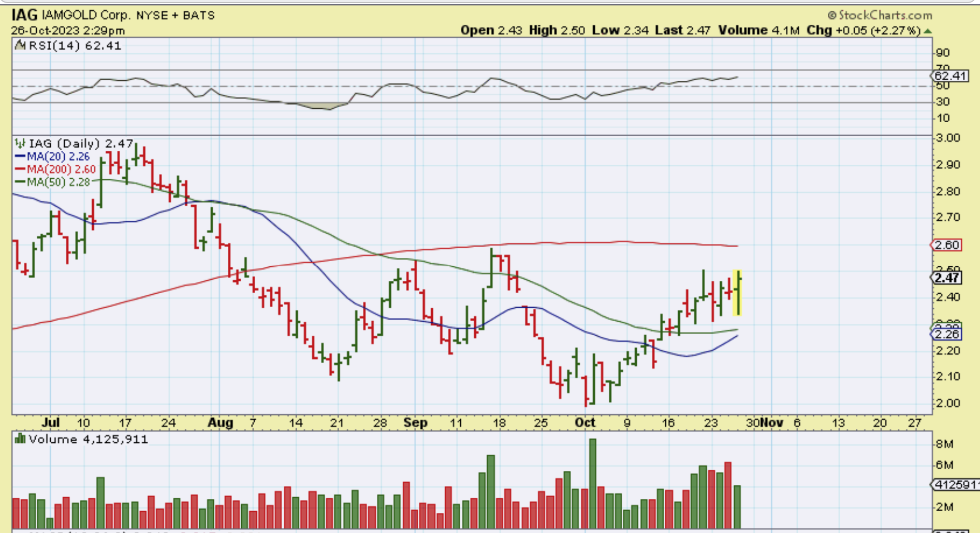Click the tallest green volume bar in early October
The height and width of the screenshot is (533, 980).
click(x=593, y=484)
